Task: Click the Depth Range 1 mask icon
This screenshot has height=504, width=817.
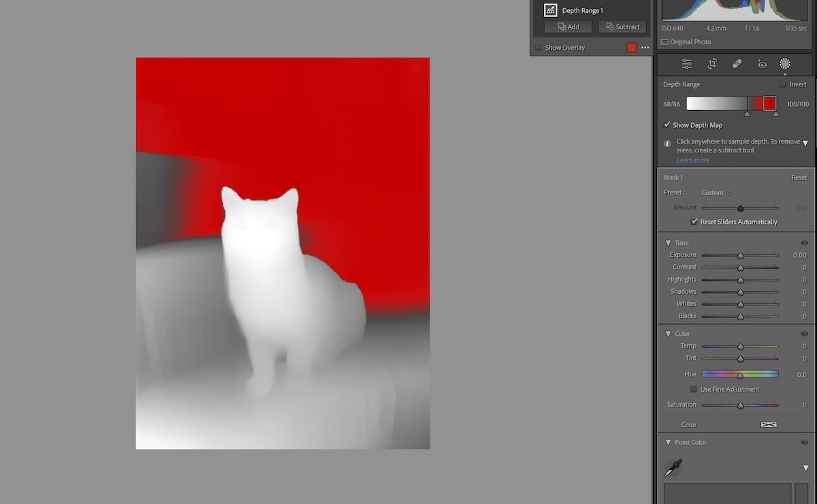Action: tap(550, 10)
